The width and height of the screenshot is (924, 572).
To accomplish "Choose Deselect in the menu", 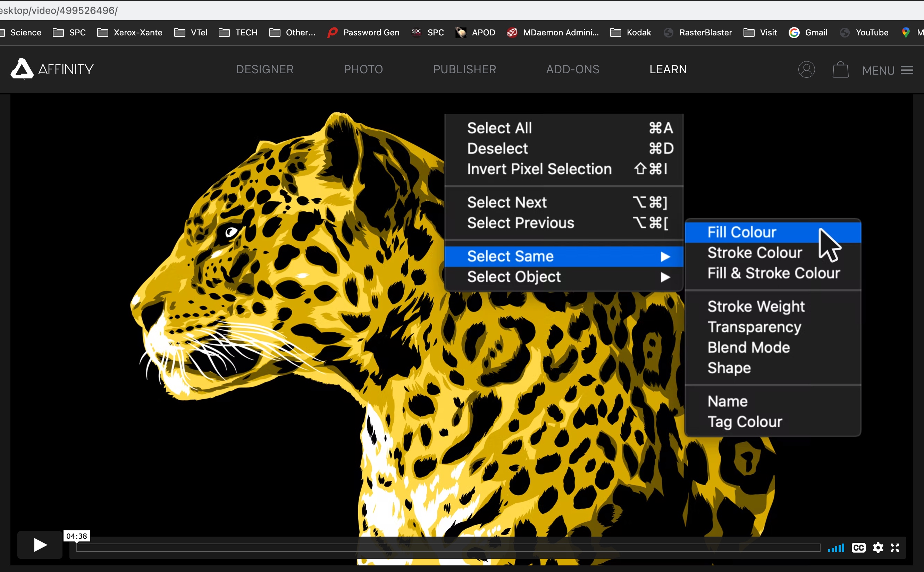I will pos(564,148).
